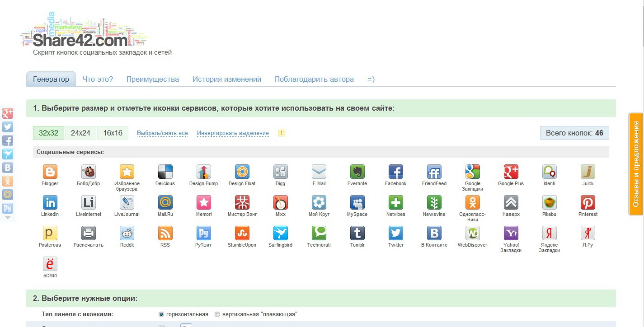This screenshot has width=644, height=327.
Task: Select the Pinterest icon
Action: click(588, 202)
